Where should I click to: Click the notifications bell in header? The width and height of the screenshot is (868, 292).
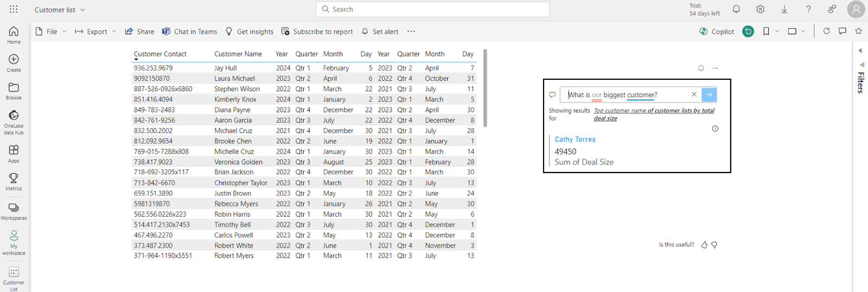pyautogui.click(x=736, y=9)
